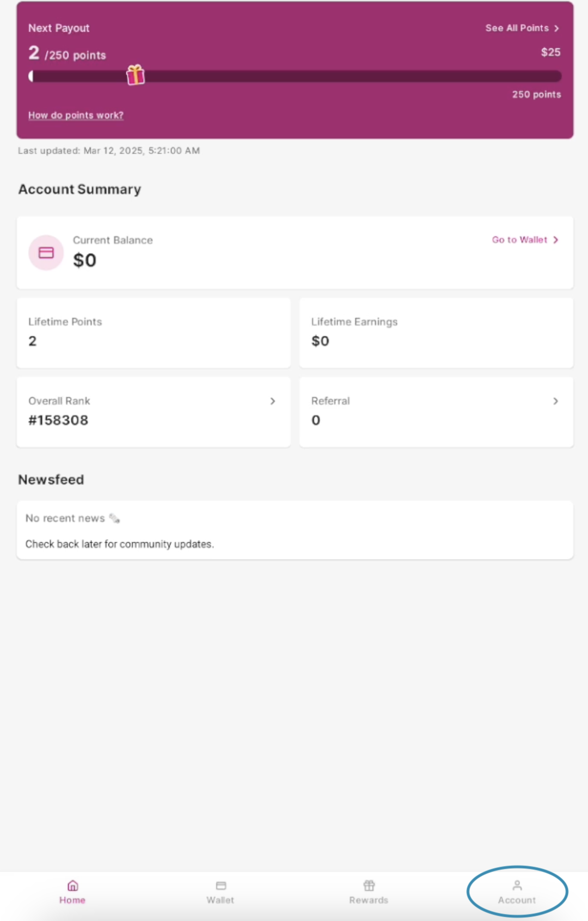Open the See All Points link
Viewport: 588px width, 921px height.
(x=517, y=28)
